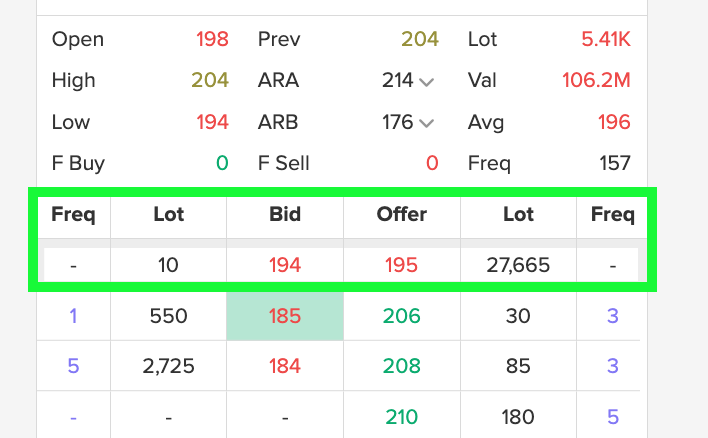Click the offer lot value 27,665

coord(518,266)
